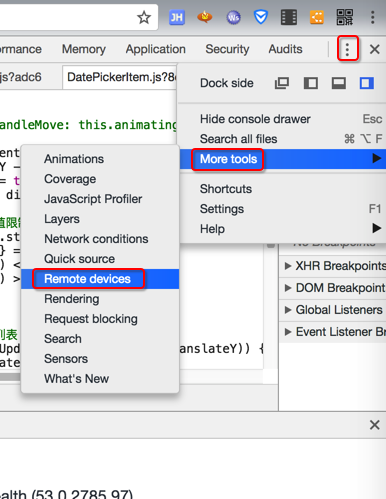
Task: Open the Rendering tool
Action: [100, 299]
